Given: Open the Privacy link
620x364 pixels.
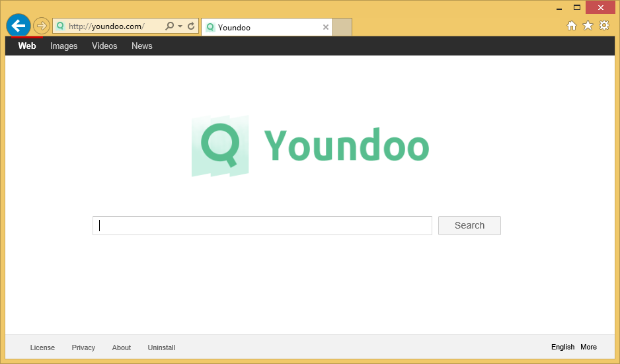Looking at the screenshot, I should click(83, 347).
